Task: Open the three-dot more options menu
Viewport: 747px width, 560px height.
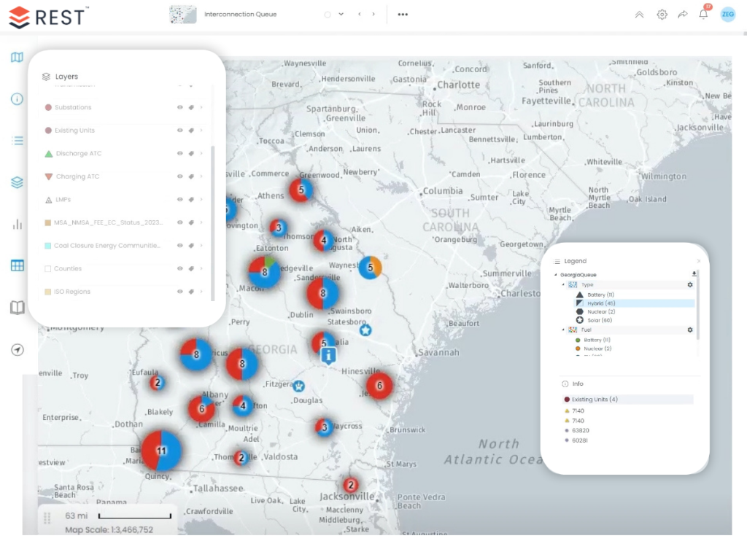Action: (x=403, y=15)
